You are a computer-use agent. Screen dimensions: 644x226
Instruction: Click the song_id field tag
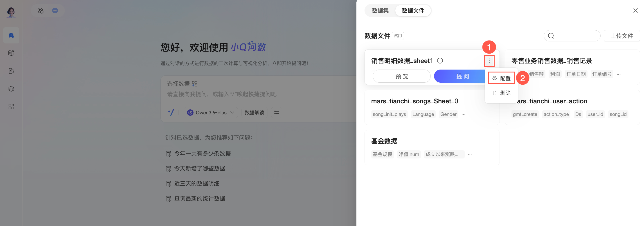(x=618, y=114)
